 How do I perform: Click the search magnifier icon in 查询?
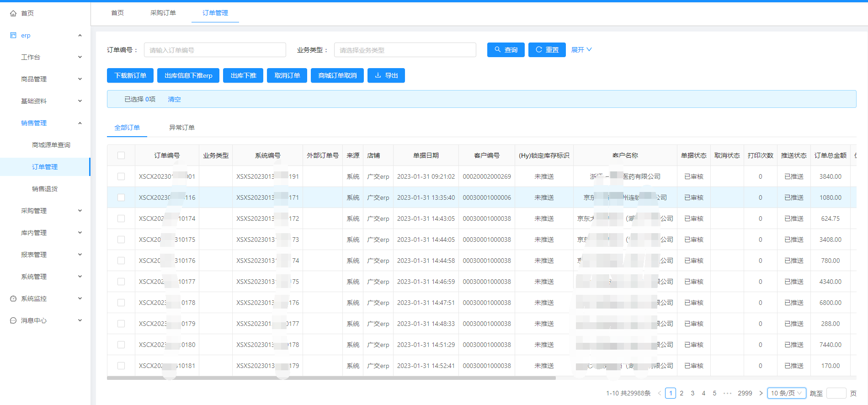pyautogui.click(x=498, y=49)
